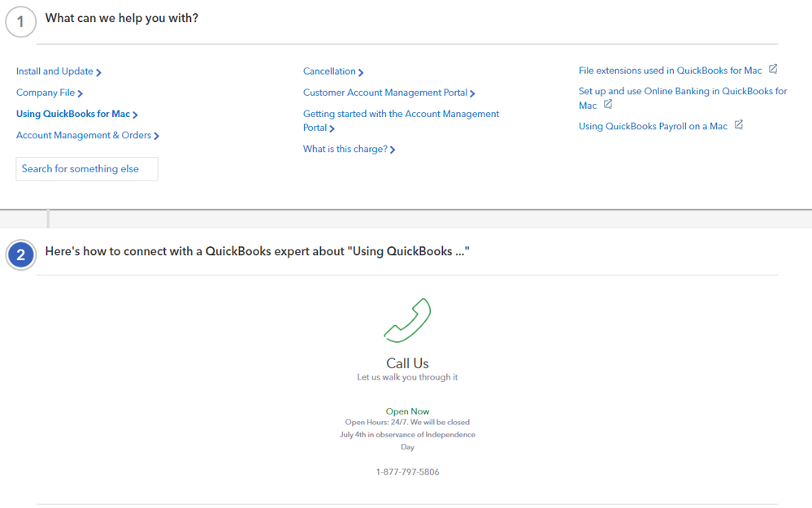Click the Search for something else field
Viewport: 812px width, 508px height.
click(87, 169)
